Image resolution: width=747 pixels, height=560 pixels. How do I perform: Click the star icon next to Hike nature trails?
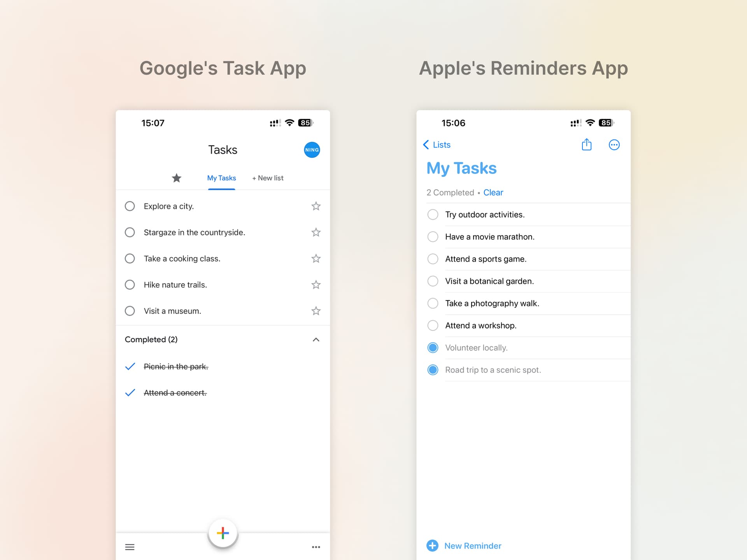(x=316, y=285)
